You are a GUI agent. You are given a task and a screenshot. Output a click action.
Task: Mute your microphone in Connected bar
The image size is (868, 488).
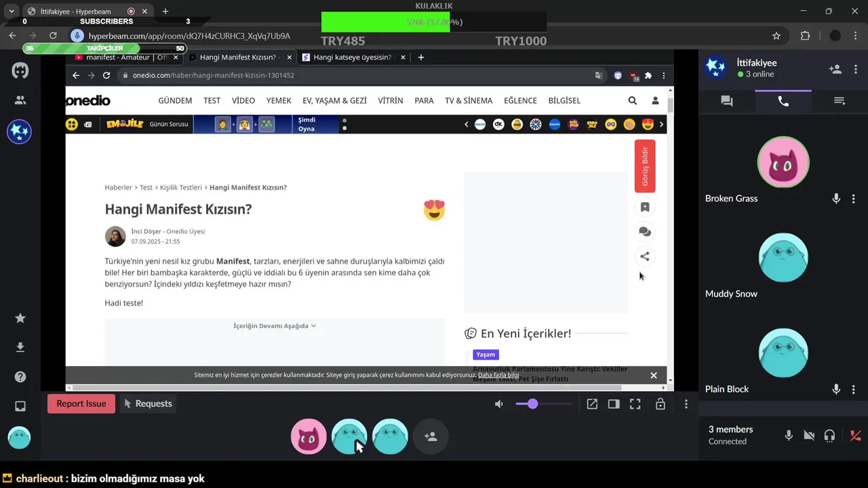[x=789, y=436]
